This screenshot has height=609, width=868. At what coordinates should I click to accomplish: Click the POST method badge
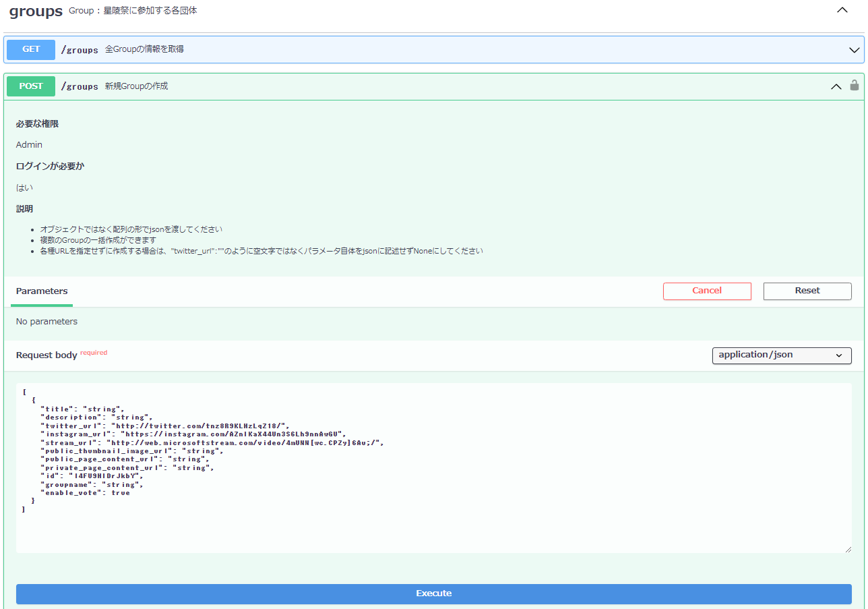(x=31, y=86)
